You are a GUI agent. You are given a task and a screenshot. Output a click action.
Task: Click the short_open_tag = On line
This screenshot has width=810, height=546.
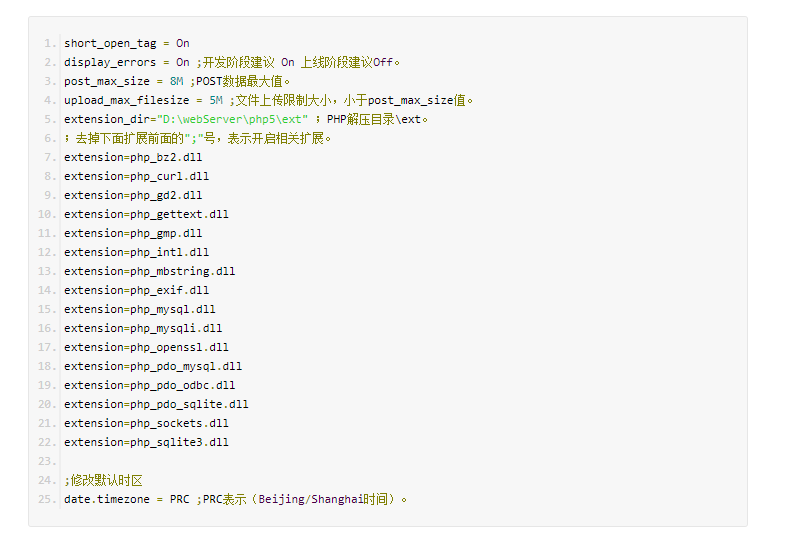tap(126, 43)
